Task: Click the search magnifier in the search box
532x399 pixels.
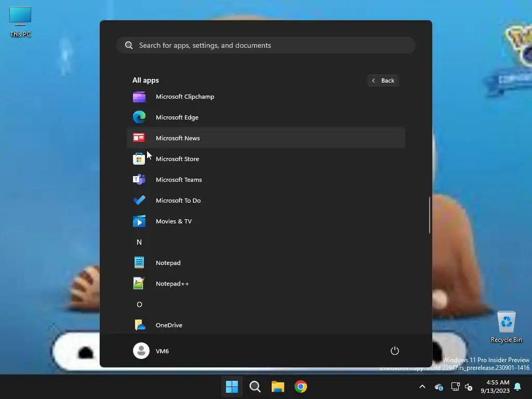Action: [129, 46]
